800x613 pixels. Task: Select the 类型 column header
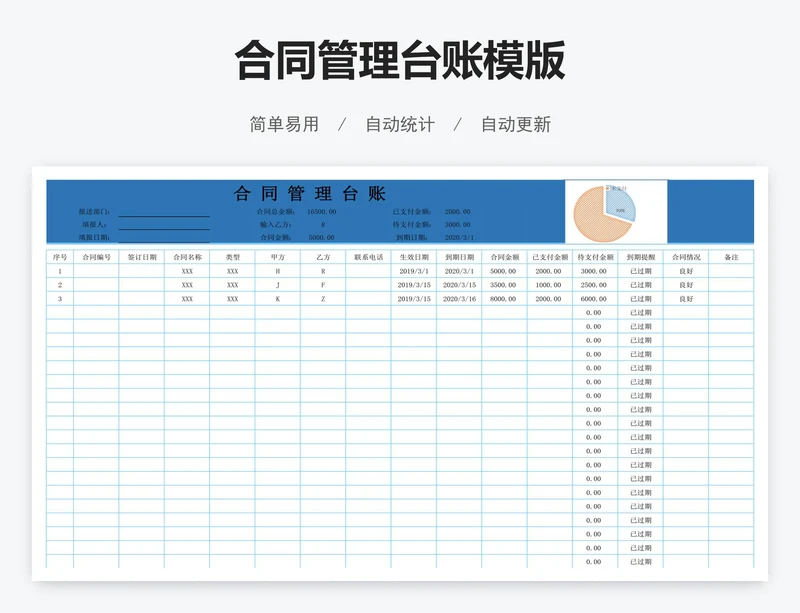(x=233, y=257)
